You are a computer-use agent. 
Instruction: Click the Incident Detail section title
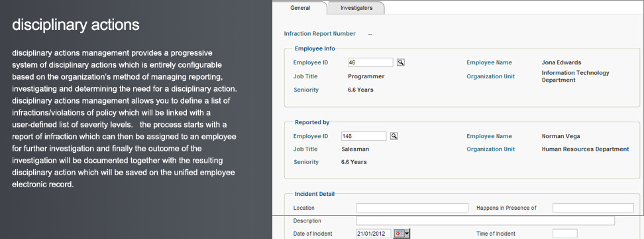click(x=315, y=194)
